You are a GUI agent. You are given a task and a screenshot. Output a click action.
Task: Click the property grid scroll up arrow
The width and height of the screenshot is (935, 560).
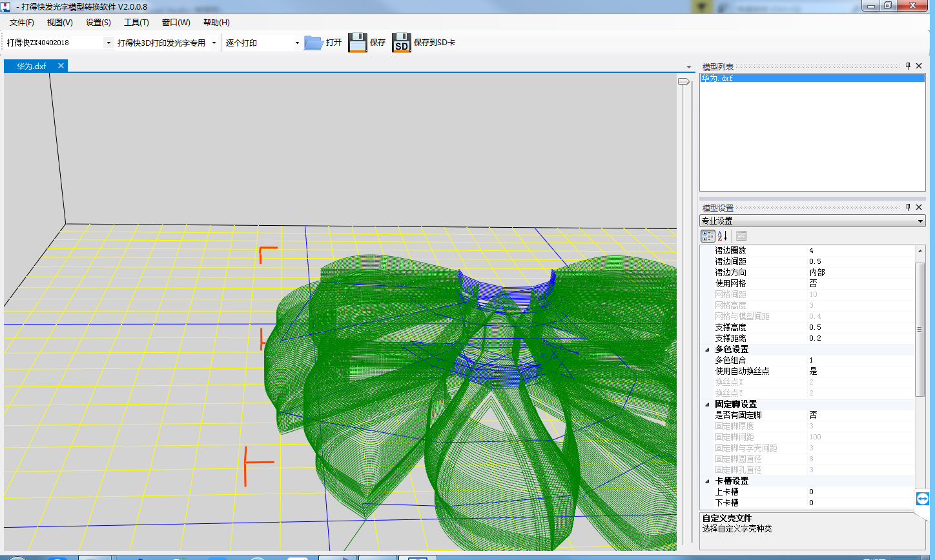click(920, 250)
